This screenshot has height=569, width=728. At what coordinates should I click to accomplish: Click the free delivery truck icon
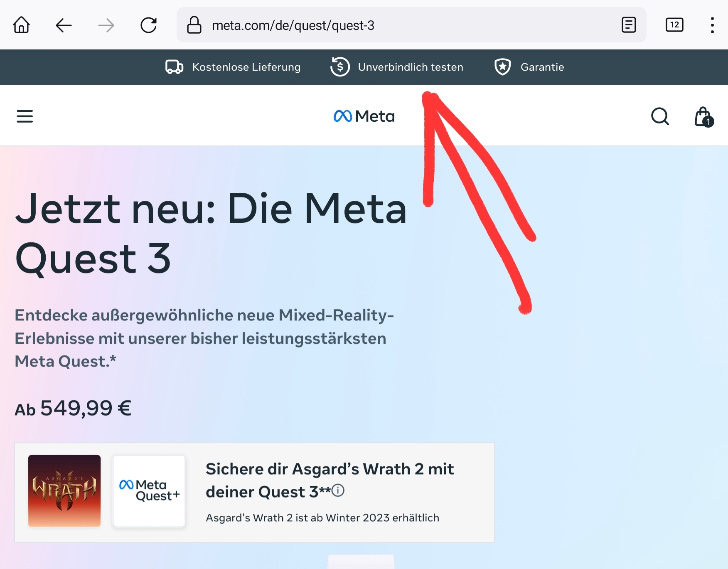point(174,67)
